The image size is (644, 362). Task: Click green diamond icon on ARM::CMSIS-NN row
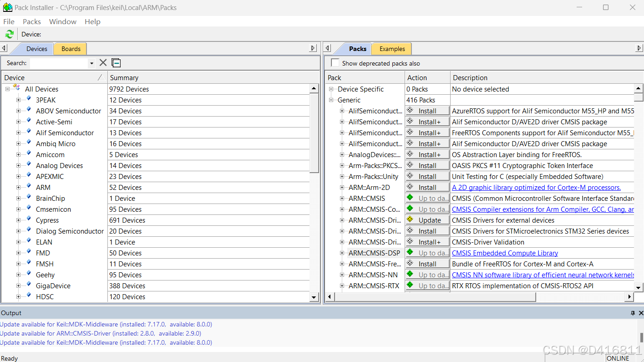pyautogui.click(x=410, y=274)
